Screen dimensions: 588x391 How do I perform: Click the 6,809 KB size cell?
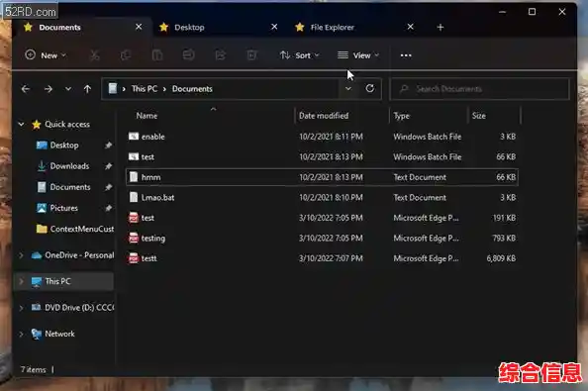click(501, 258)
